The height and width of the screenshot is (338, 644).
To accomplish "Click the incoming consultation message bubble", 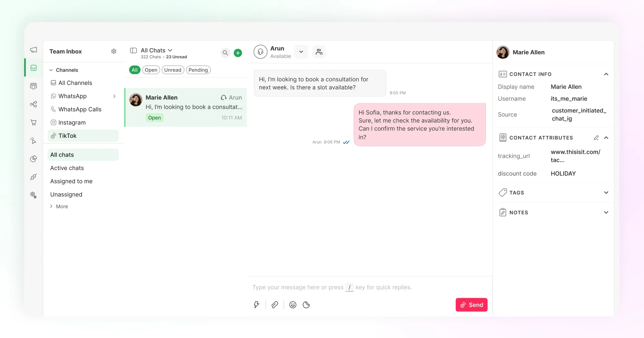I will click(x=320, y=83).
